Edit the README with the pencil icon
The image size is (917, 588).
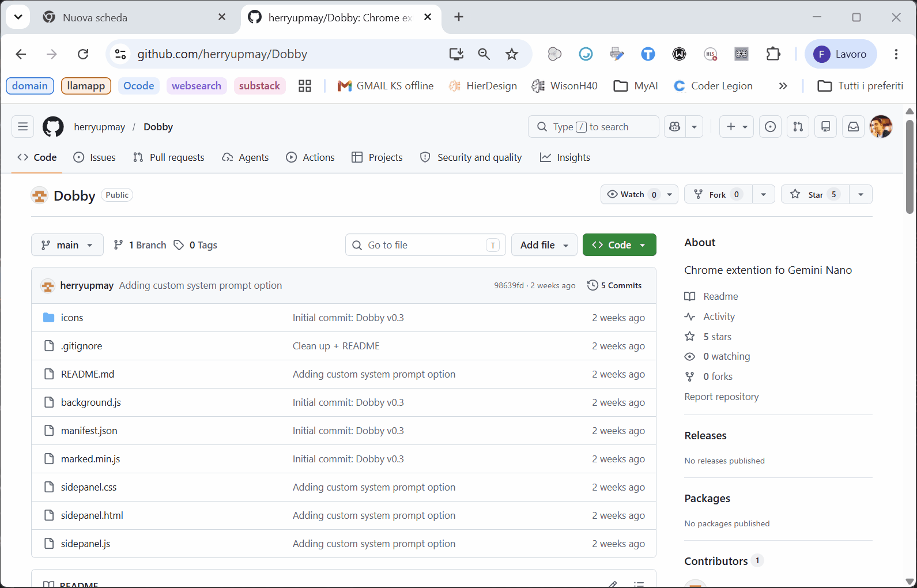(613, 584)
